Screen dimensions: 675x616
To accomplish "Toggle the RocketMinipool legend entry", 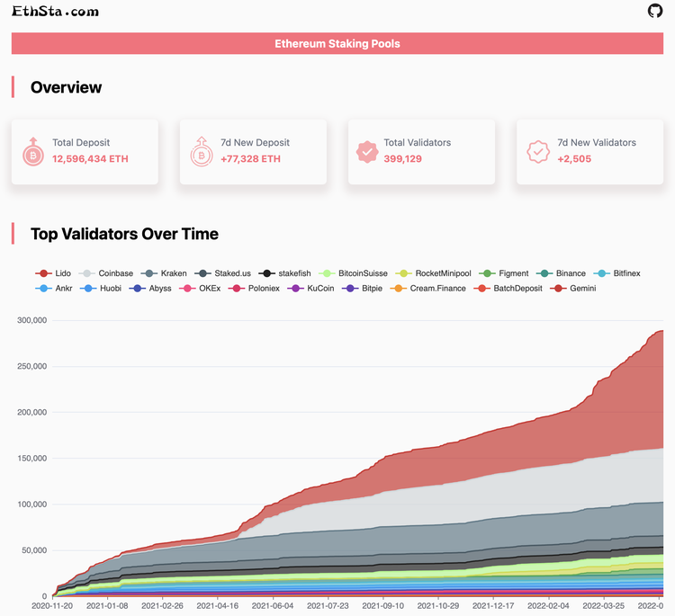I will click(433, 273).
